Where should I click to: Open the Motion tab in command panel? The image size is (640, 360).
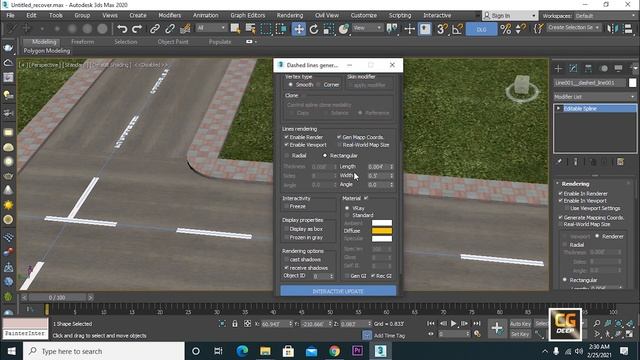pyautogui.click(x=604, y=69)
